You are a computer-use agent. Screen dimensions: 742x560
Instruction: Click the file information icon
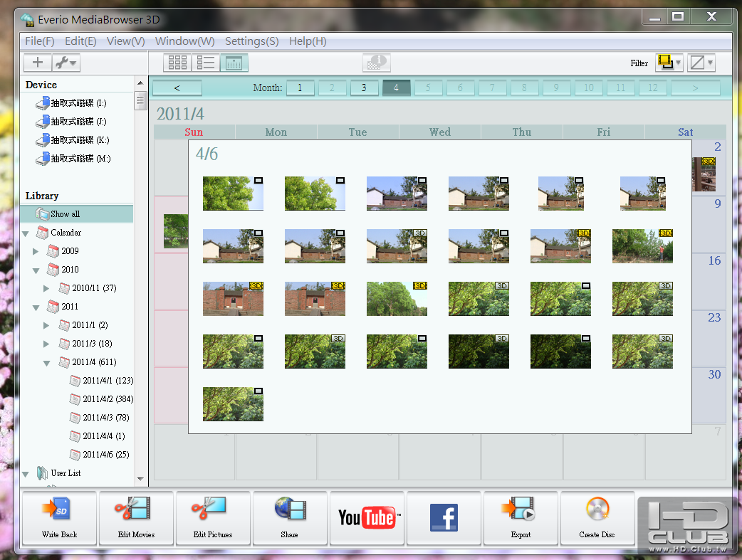(377, 62)
